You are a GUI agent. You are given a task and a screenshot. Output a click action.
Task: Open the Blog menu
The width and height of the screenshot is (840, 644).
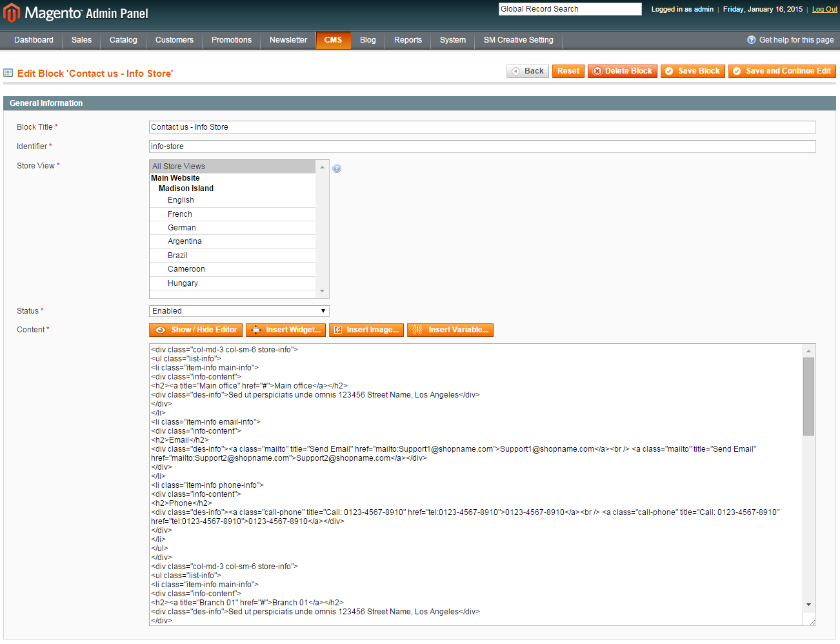click(368, 40)
